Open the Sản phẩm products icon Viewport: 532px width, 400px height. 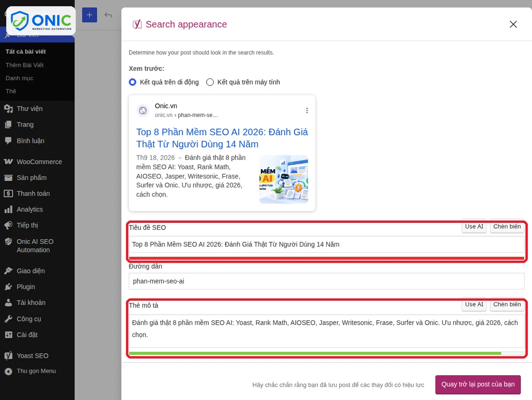coord(8,178)
